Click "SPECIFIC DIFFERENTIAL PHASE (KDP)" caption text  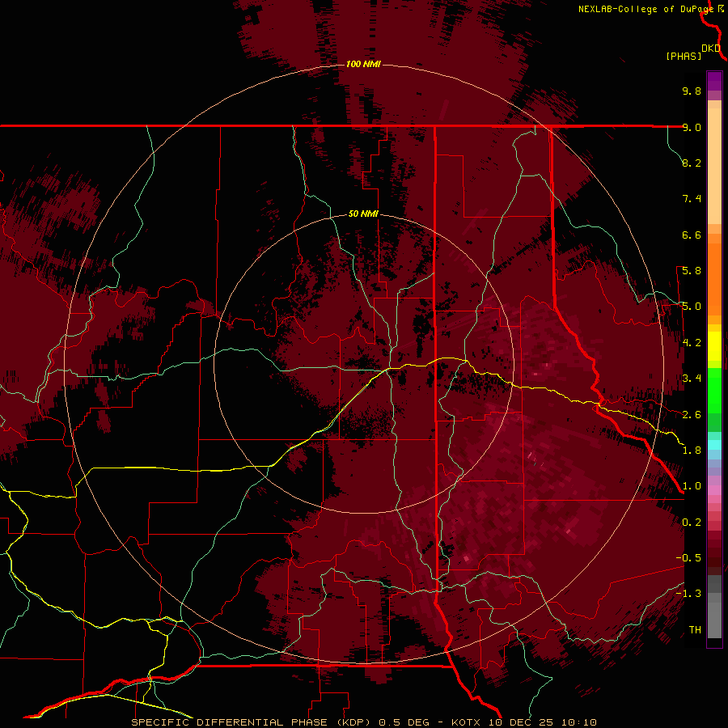(x=252, y=722)
